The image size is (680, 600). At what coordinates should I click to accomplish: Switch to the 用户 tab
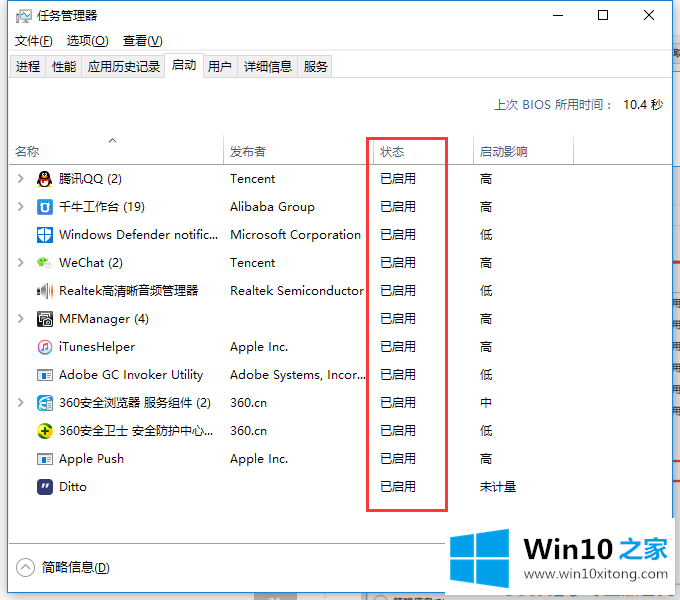tap(220, 67)
